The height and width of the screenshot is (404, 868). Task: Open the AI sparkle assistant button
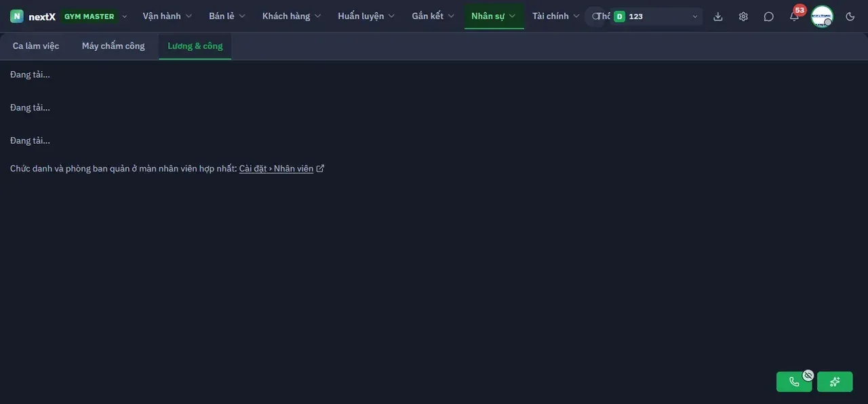pos(835,382)
